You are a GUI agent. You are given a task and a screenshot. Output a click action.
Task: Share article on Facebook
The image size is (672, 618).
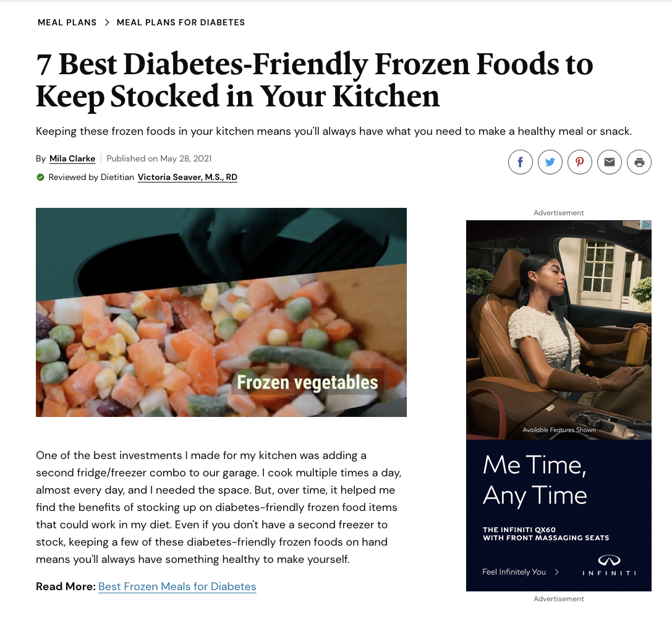pyautogui.click(x=521, y=162)
